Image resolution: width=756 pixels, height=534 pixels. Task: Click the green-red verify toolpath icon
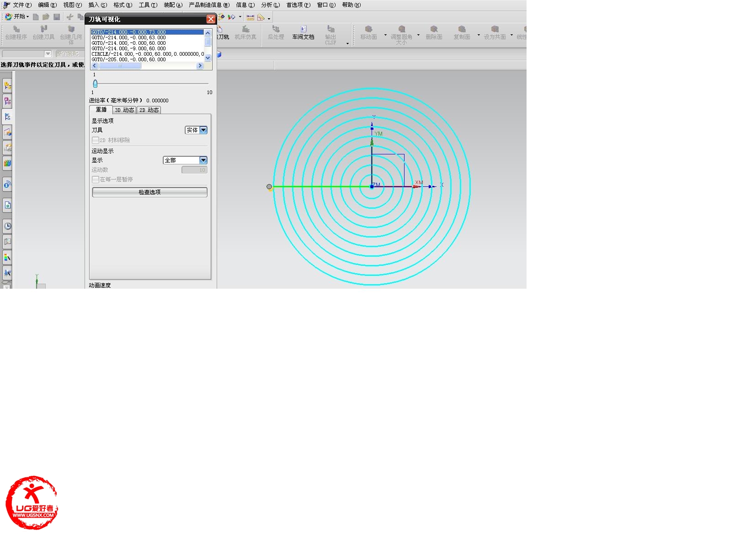pos(231,17)
